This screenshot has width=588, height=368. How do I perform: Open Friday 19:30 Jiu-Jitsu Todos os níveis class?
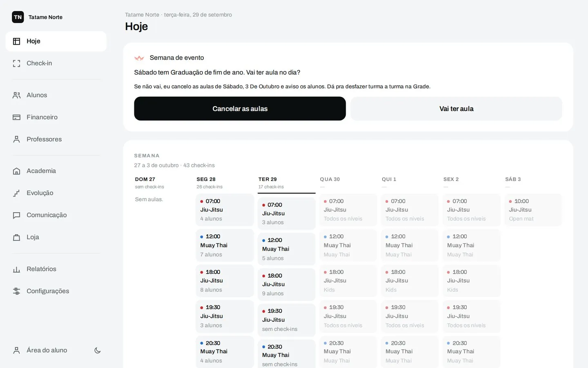click(x=471, y=316)
